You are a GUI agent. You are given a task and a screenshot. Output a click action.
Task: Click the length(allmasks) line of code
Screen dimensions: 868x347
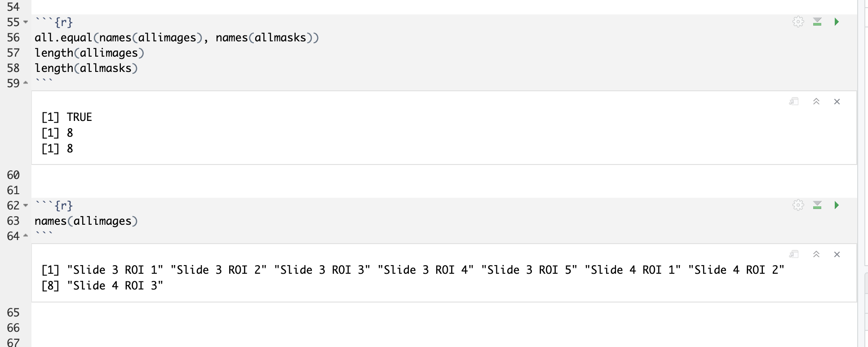[85, 68]
